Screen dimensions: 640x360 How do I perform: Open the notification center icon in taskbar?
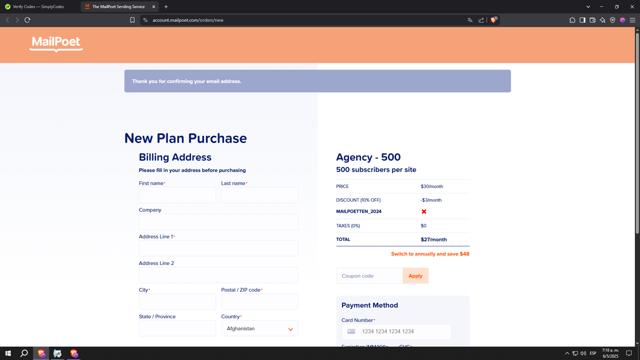(x=629, y=353)
